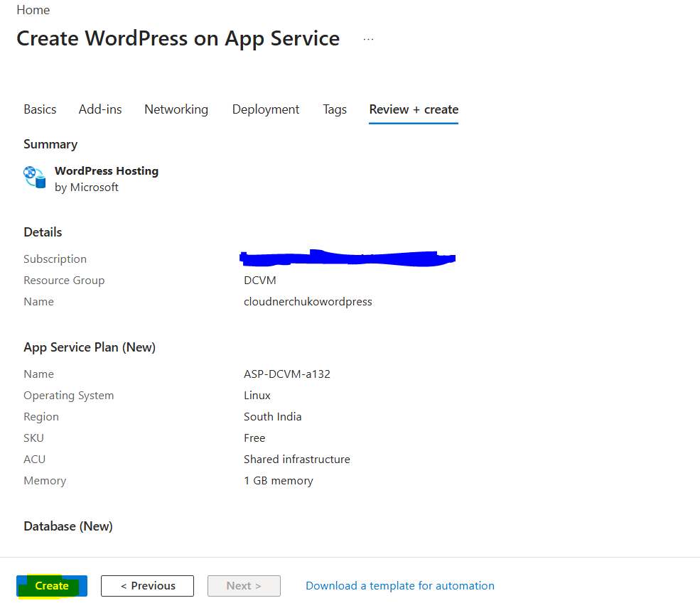
Task: Click the WordPress Hosting title
Action: pyautogui.click(x=107, y=171)
